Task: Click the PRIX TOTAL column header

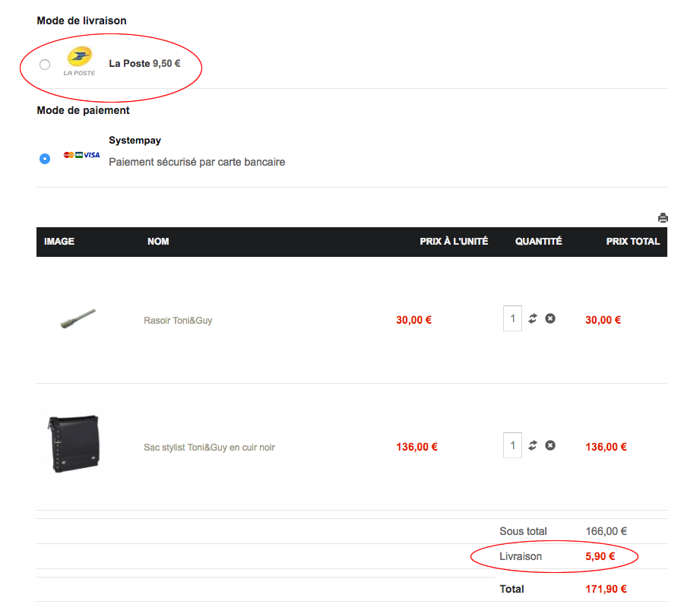Action: coord(632,242)
